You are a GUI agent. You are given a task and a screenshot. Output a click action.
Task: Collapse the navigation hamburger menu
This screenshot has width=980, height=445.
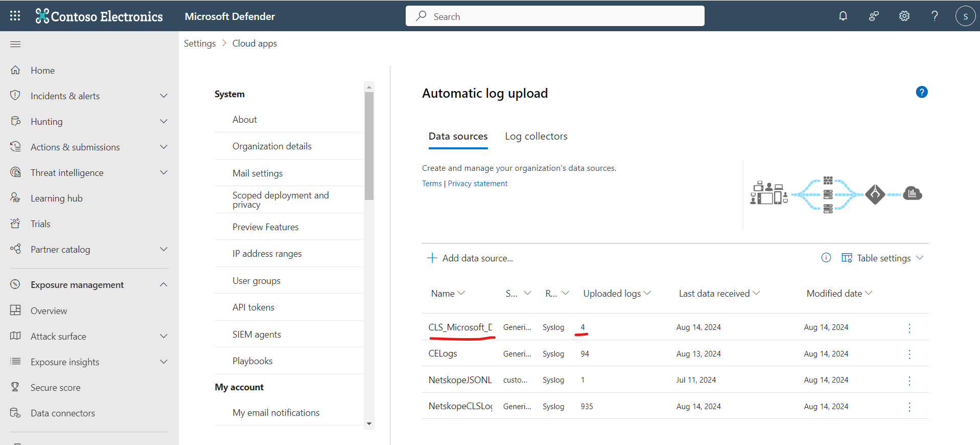pos(15,44)
